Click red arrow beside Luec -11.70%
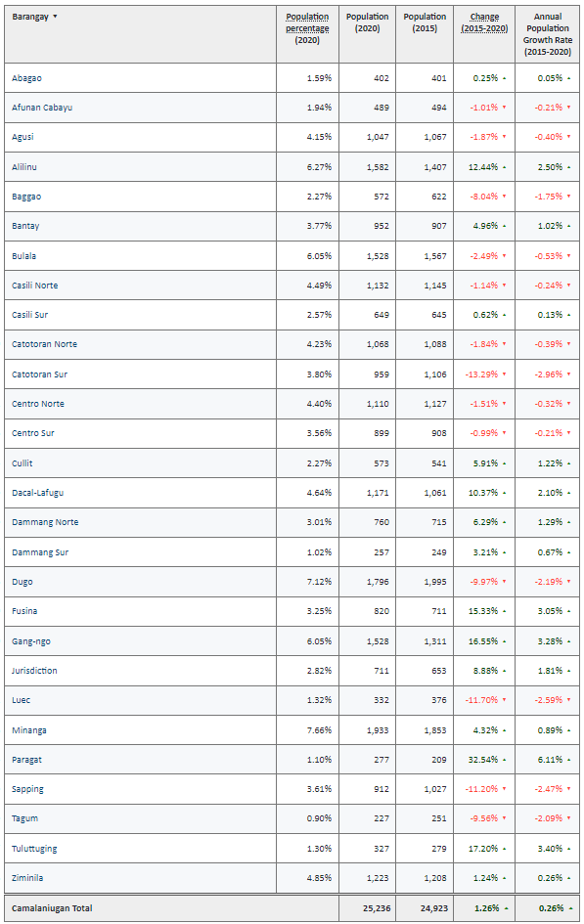Image resolution: width=584 pixels, height=924 pixels. tap(505, 700)
